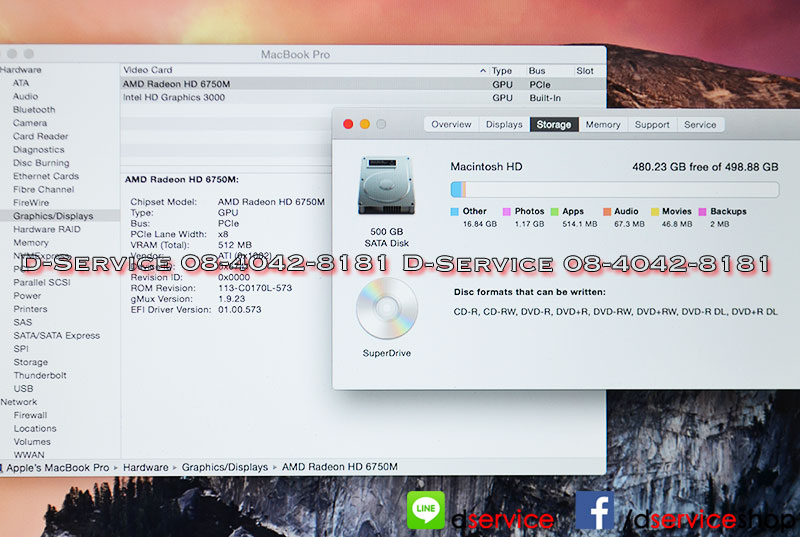
Task: Click the Slot column header
Action: pos(585,71)
